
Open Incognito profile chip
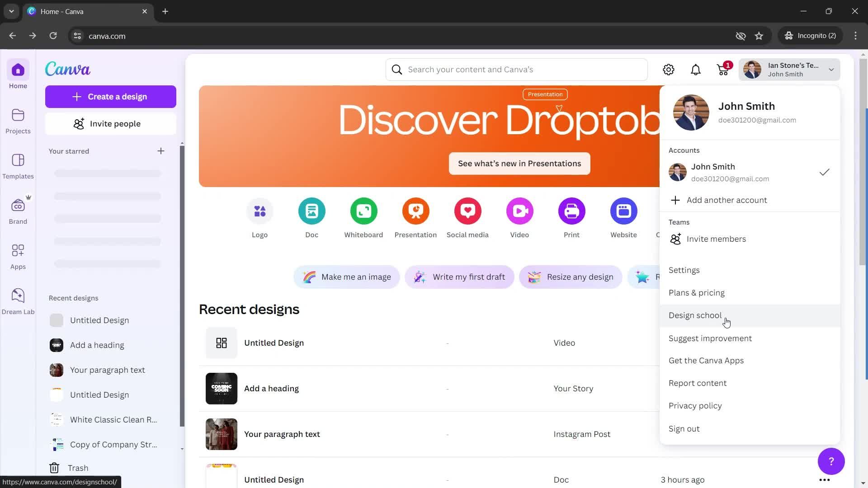point(811,36)
